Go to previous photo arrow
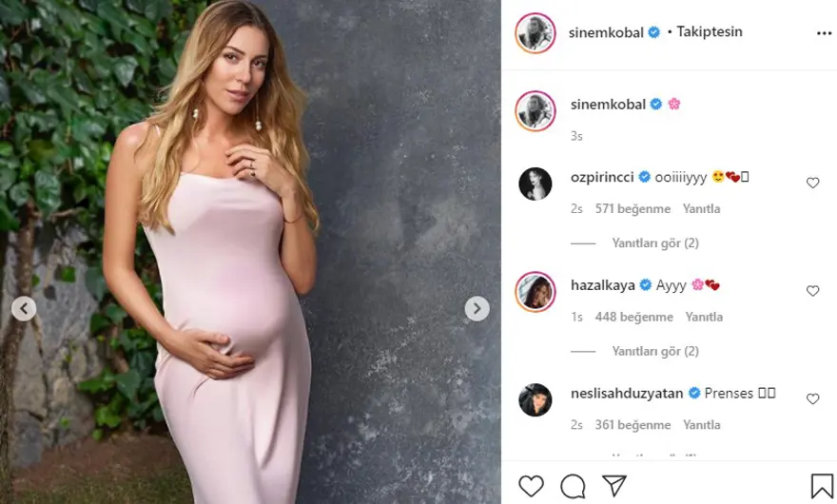The height and width of the screenshot is (504, 837). pyautogui.click(x=24, y=309)
